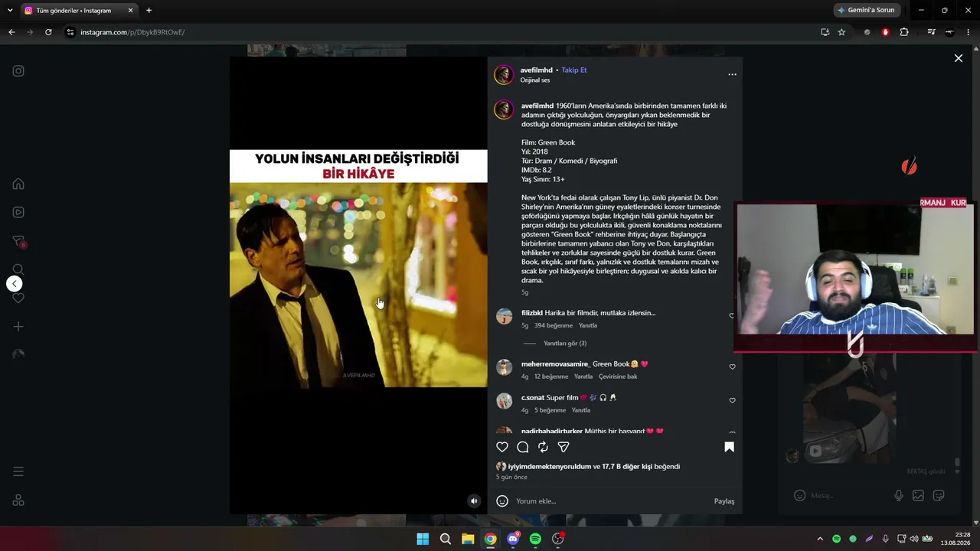Click the Instagram logo in the sidebar
980x551 pixels.
(18, 71)
